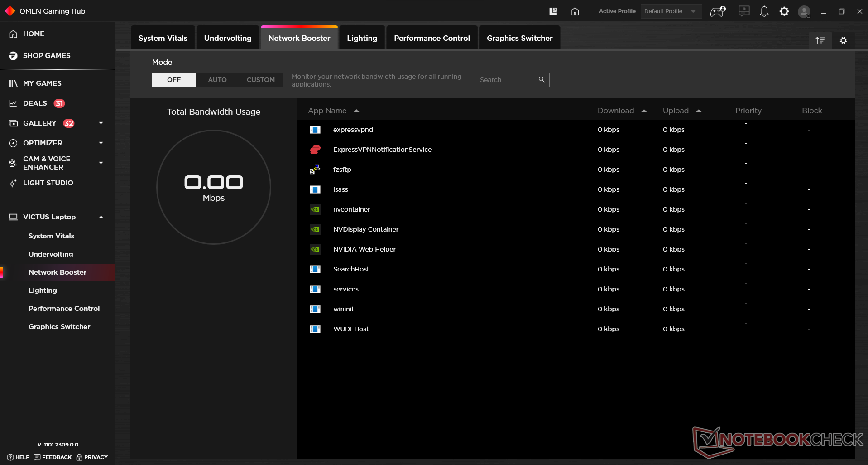
Task: Expand the OPTIMIZER section arrow
Action: [x=101, y=143]
